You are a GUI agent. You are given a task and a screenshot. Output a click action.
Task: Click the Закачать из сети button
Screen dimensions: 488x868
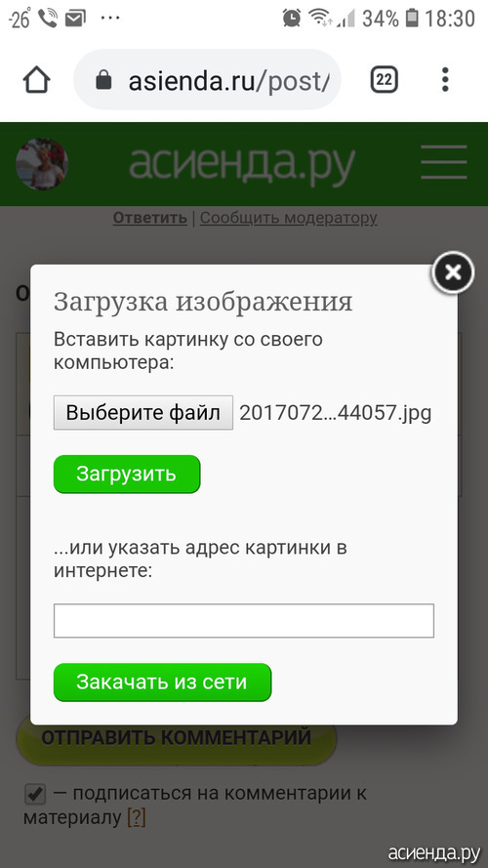(162, 682)
